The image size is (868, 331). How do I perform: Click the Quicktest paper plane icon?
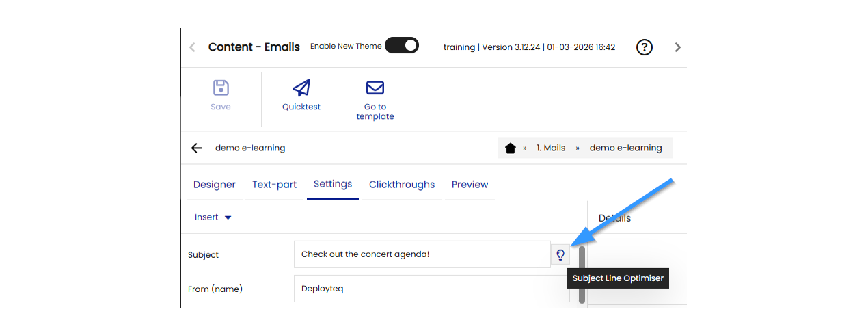[301, 88]
